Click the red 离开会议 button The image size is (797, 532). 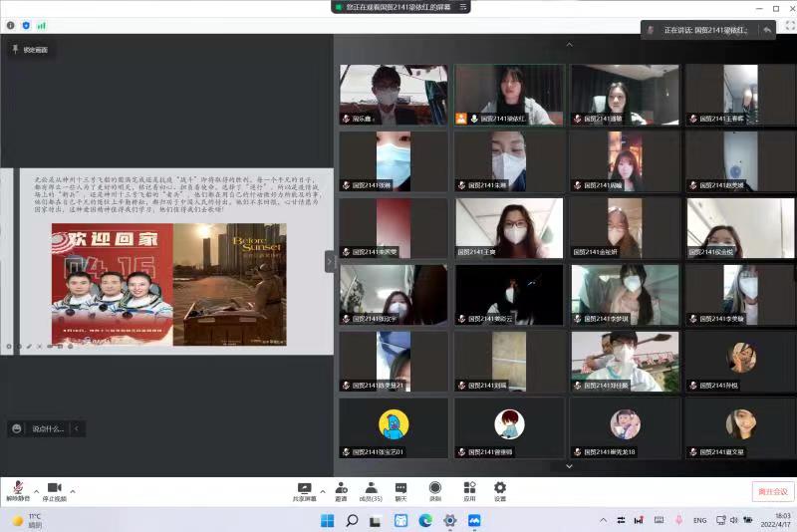coord(772,491)
